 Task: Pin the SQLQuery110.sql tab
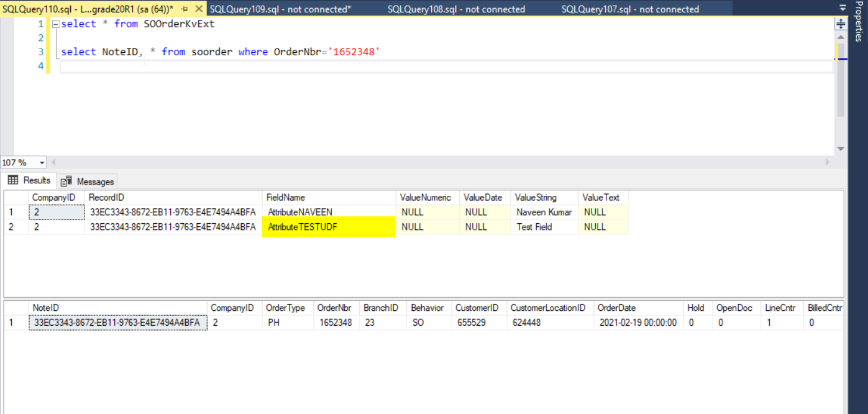coord(185,9)
